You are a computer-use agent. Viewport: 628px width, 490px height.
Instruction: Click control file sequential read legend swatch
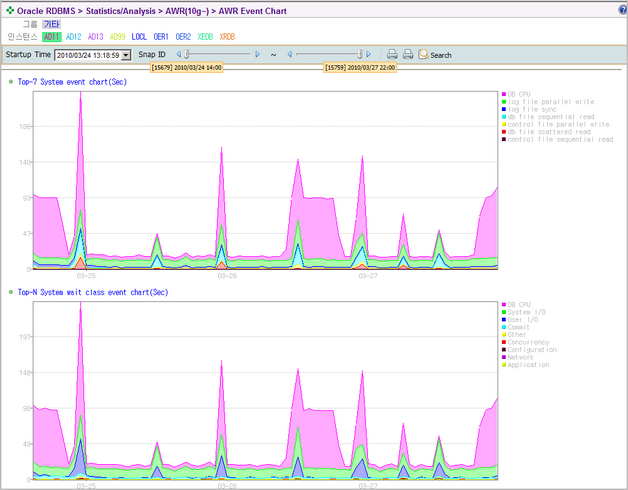504,139
